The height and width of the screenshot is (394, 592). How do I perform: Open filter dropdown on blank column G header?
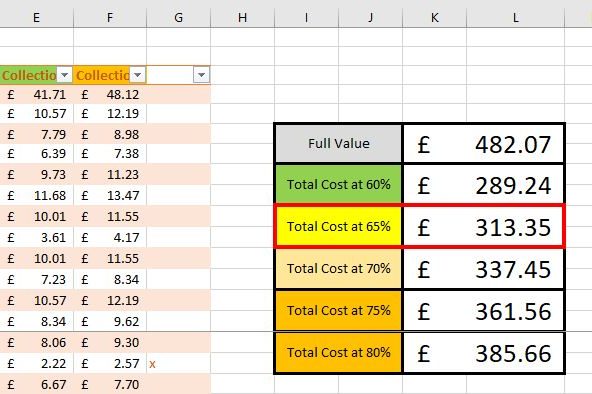202,75
